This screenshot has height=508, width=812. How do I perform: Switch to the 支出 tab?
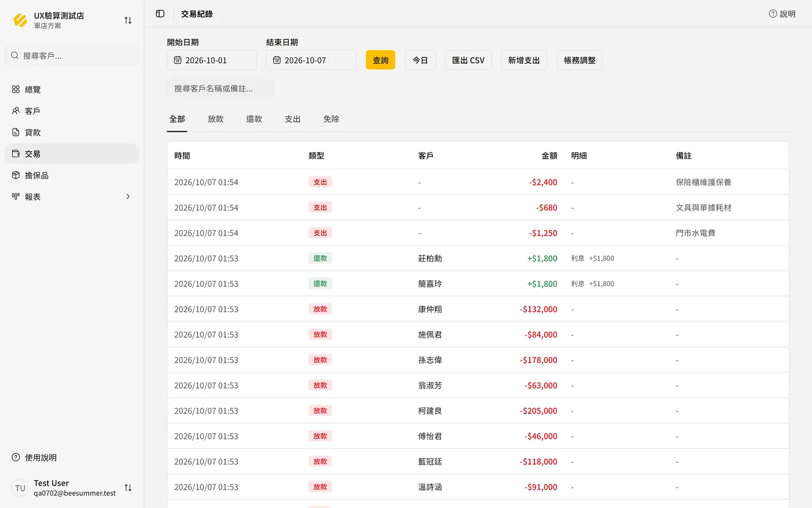293,119
